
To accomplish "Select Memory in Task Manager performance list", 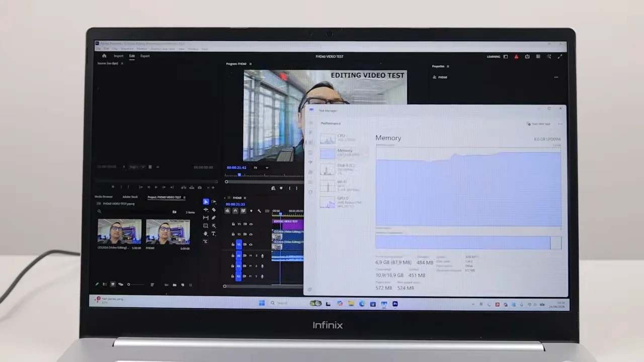I will point(345,153).
